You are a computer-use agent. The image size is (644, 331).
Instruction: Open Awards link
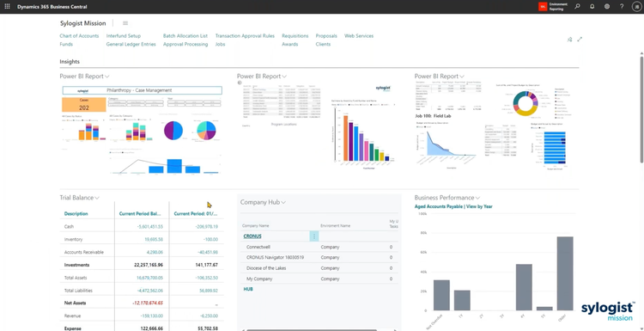(x=290, y=44)
